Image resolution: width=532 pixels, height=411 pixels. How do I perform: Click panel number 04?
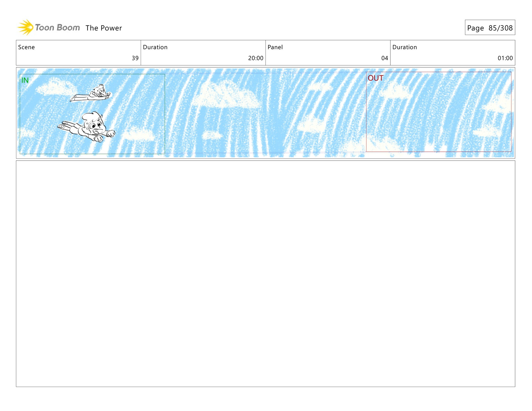coord(384,58)
